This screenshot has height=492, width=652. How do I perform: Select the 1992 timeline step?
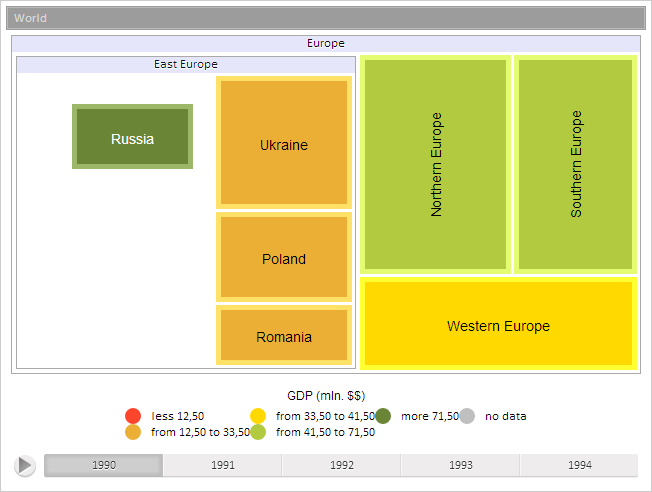point(342,465)
